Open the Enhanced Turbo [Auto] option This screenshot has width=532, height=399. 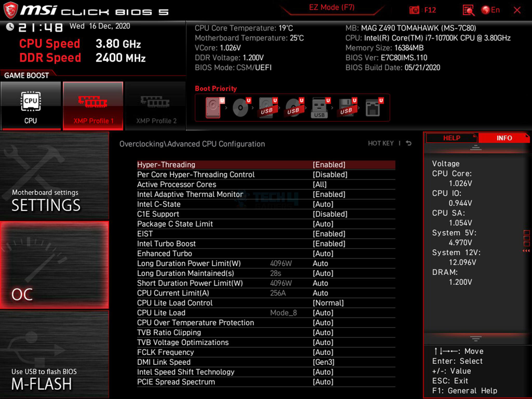266,254
